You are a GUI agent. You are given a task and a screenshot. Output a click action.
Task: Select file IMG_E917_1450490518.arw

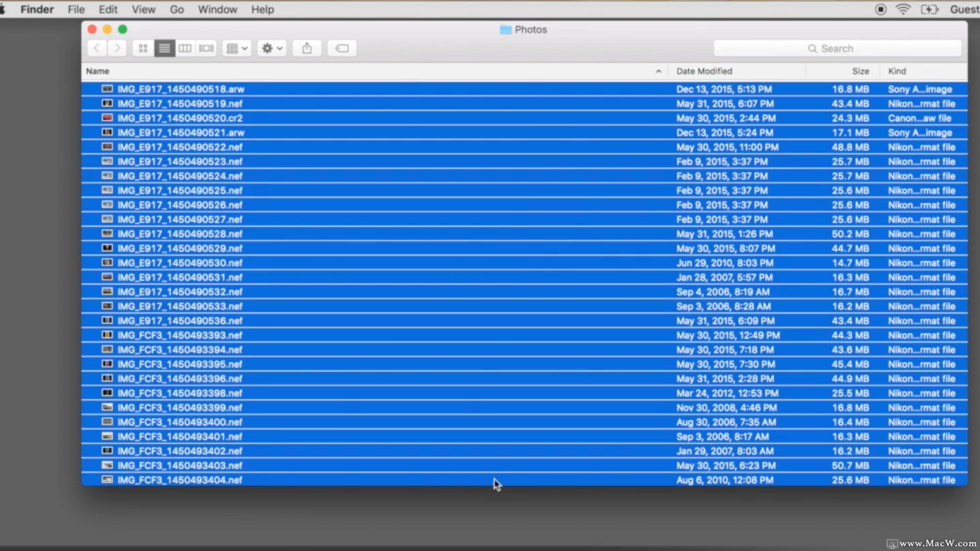pyautogui.click(x=524, y=89)
